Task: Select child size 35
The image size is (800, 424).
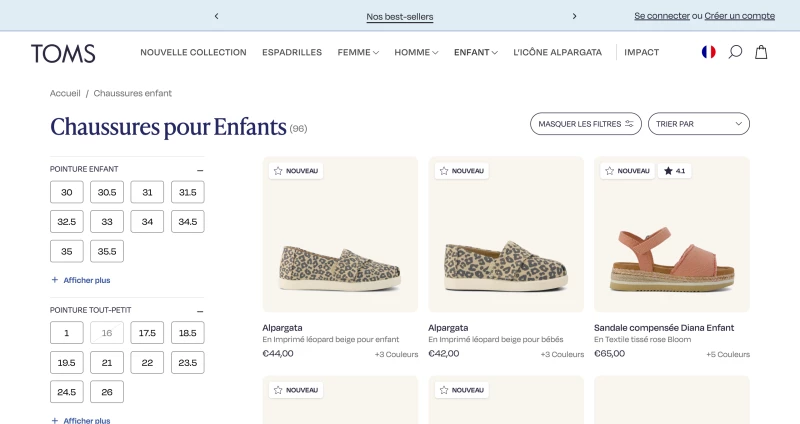Action: click(x=66, y=252)
